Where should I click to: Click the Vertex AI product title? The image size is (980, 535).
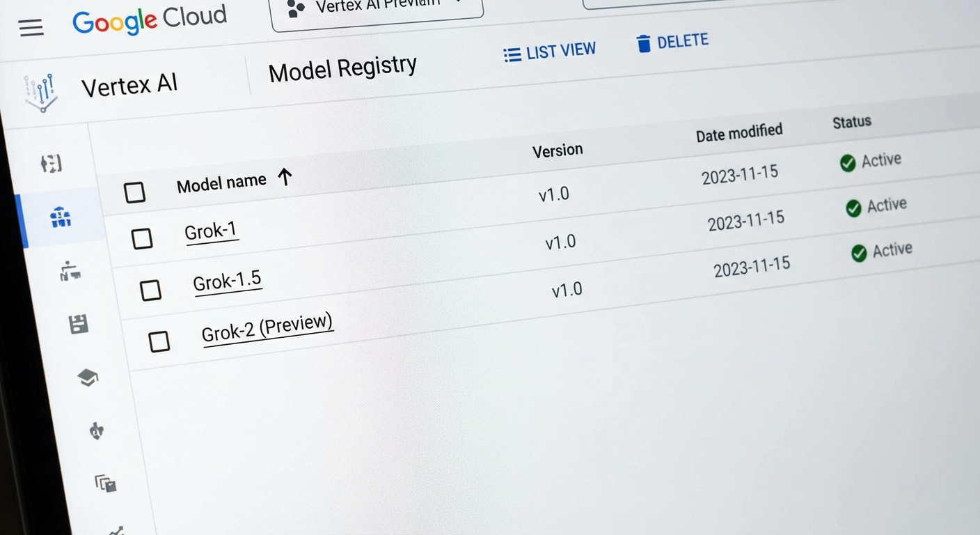(x=129, y=86)
